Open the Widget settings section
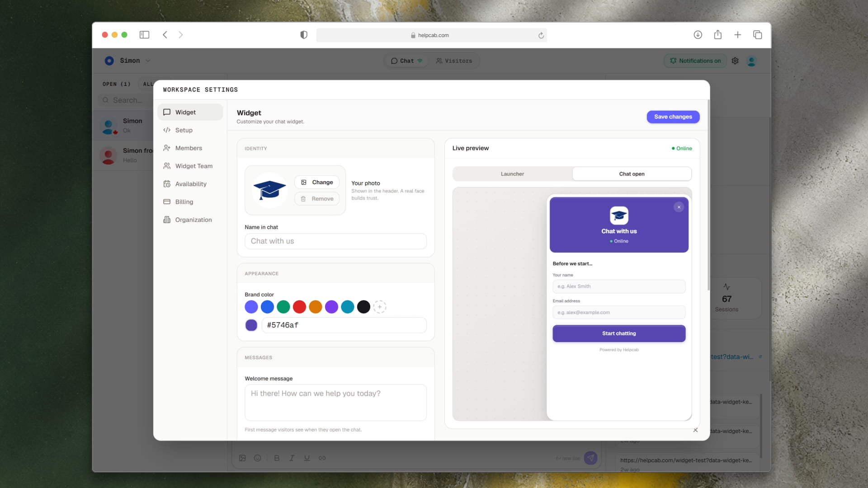868x488 pixels. [190, 112]
